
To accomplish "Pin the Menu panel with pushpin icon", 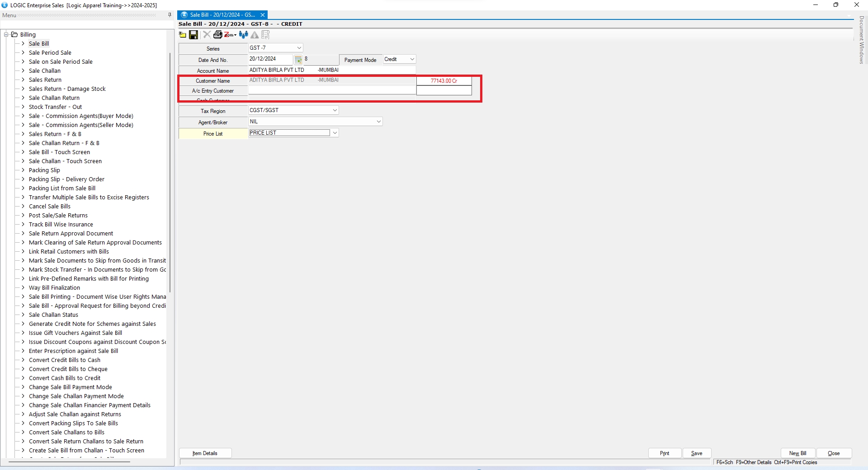I will (170, 15).
